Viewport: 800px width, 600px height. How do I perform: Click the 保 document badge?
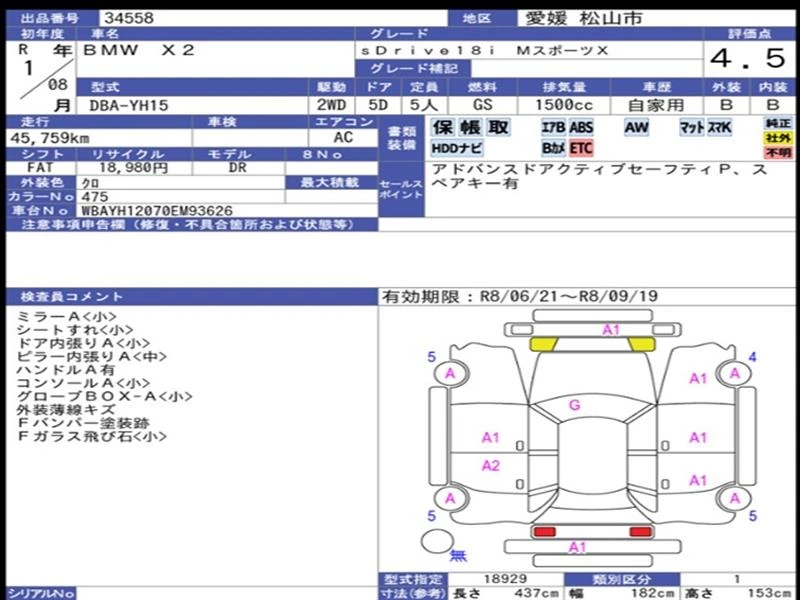[x=443, y=127]
